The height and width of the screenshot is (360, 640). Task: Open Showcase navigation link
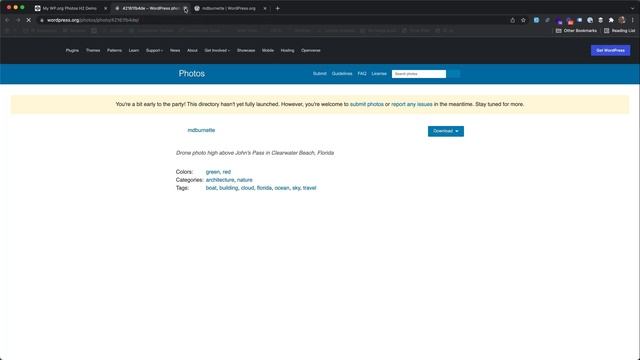tap(246, 50)
